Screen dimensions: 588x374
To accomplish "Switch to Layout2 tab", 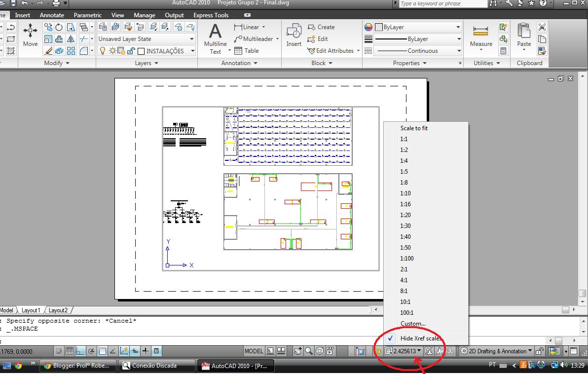I will point(58,310).
